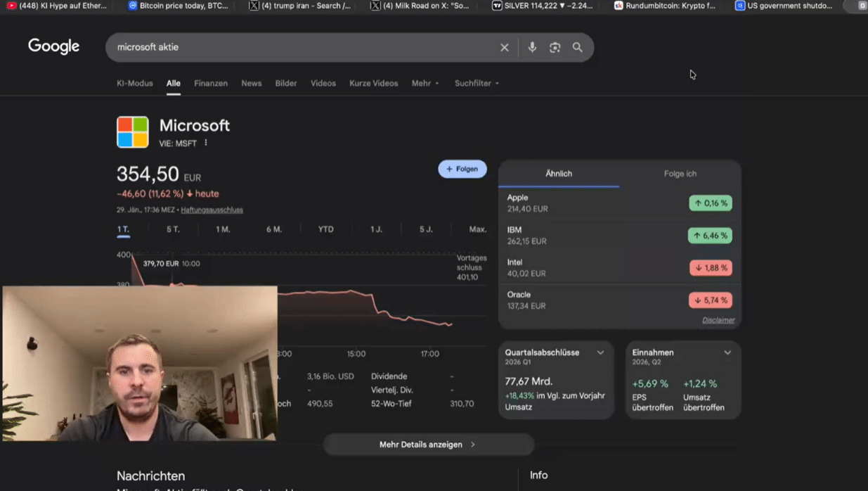Open the Suchfilter dropdown
This screenshot has width=868, height=491.
[477, 83]
